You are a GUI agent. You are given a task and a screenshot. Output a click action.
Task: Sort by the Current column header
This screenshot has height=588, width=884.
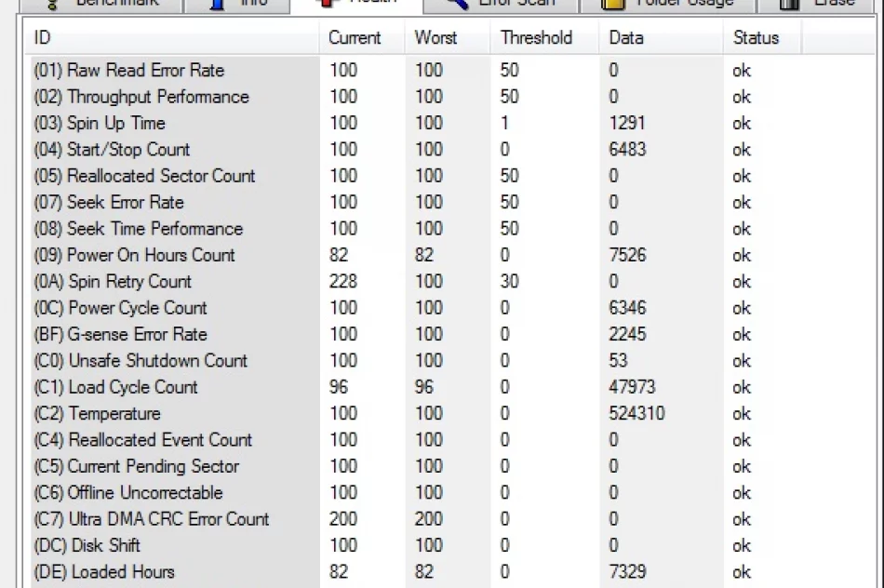pos(355,38)
